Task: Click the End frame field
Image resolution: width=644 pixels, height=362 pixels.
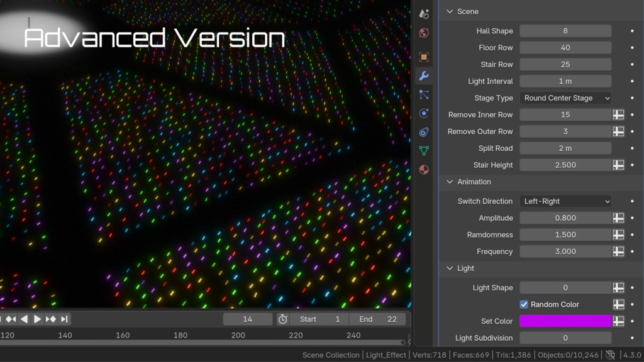Action: [x=377, y=319]
